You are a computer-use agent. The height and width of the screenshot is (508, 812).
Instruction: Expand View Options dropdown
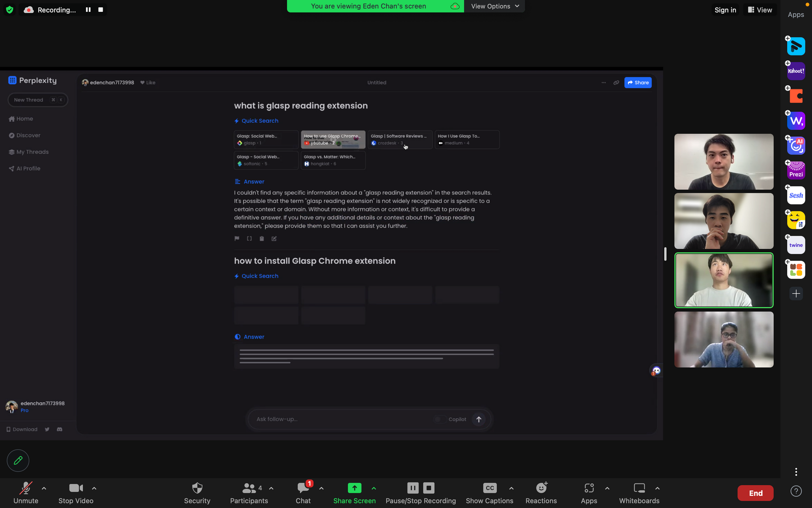(495, 6)
